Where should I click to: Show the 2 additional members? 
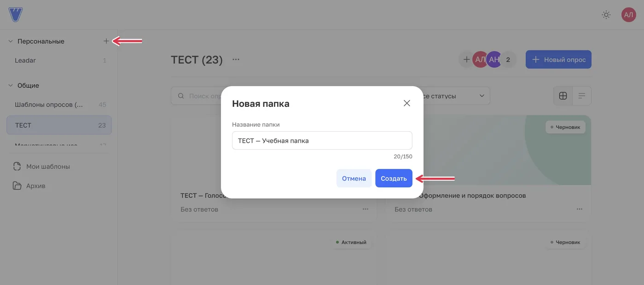point(509,59)
